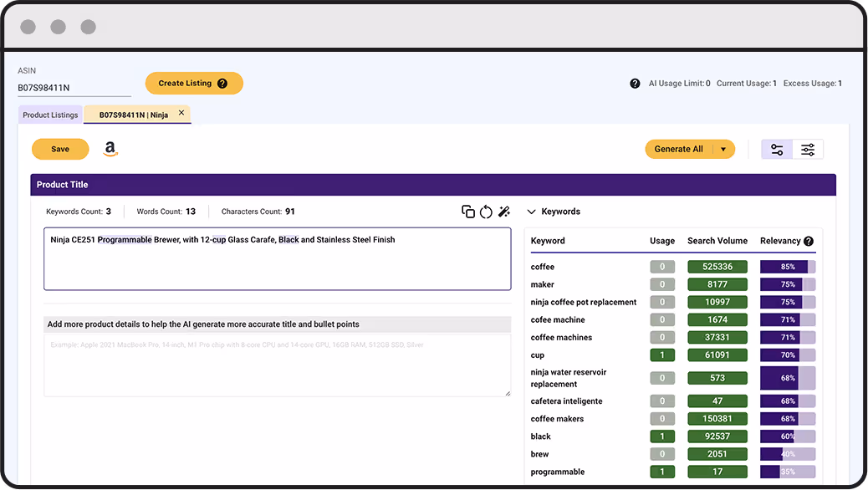Click the usage count for 'cup'
Viewport: 868px width, 490px height.
point(662,355)
